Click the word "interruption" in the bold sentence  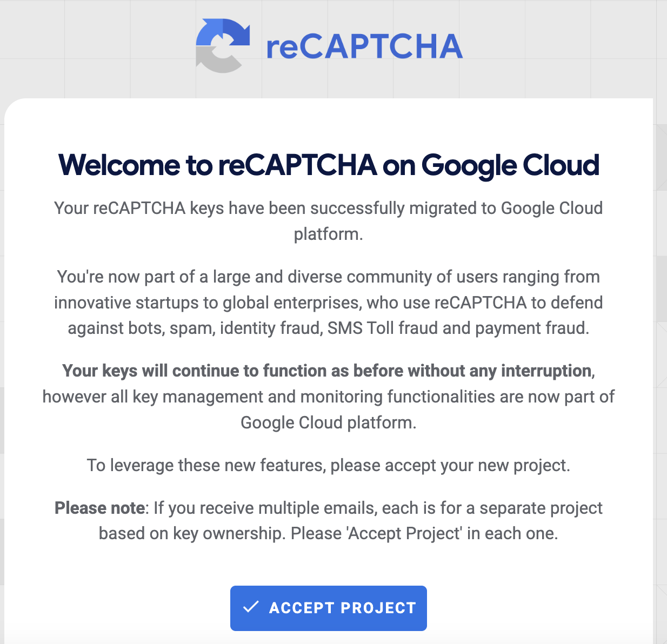[x=546, y=371]
